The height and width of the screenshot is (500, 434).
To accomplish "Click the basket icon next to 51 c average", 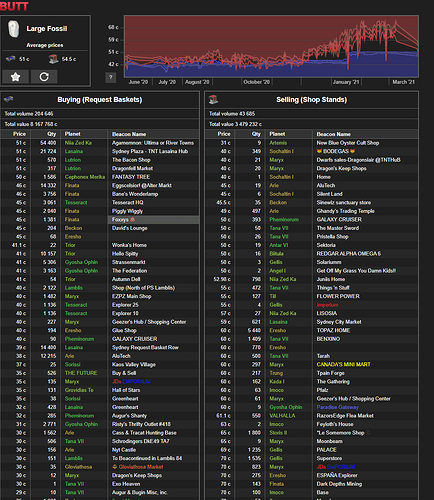I will 11,59.
